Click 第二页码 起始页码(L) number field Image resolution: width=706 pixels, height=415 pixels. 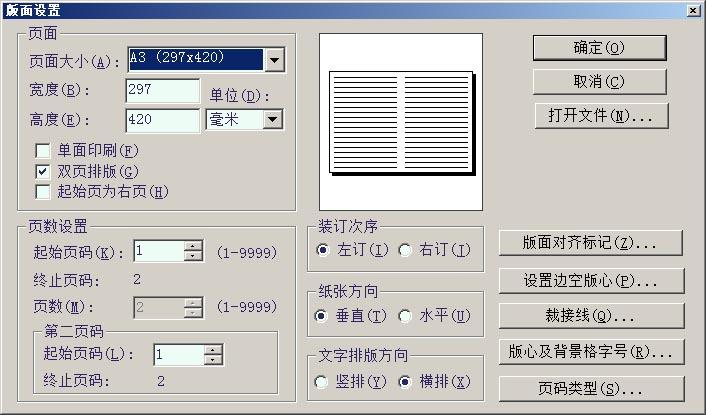click(179, 355)
